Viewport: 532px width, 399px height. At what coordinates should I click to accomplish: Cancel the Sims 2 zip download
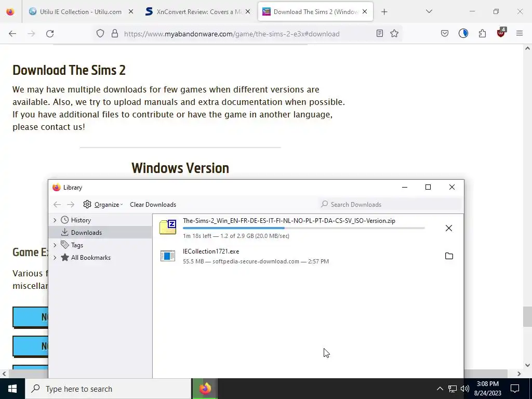449,228
